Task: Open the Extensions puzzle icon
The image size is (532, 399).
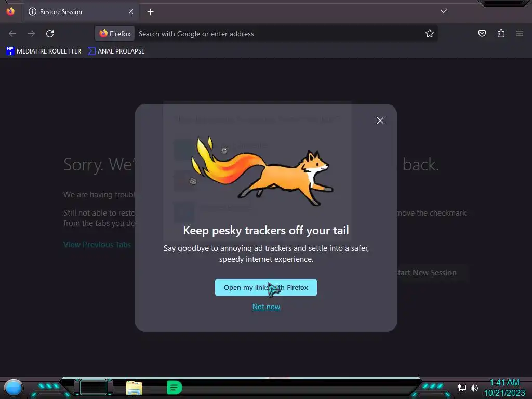Action: click(x=501, y=33)
